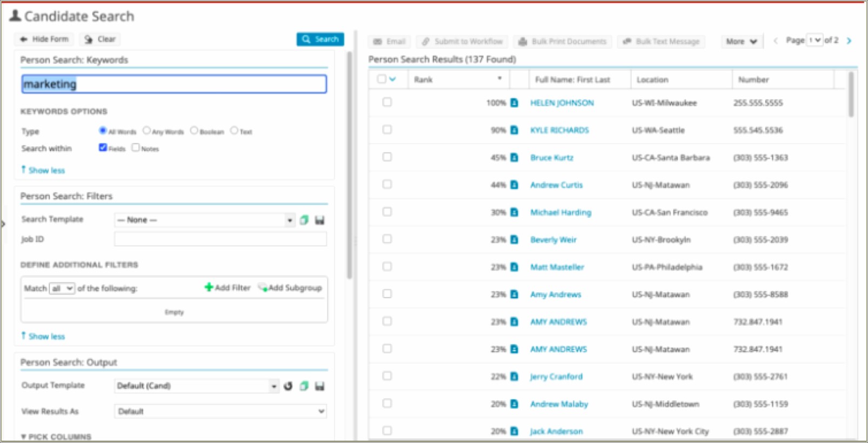This screenshot has width=868, height=443.
Task: Open Bruce Kurtz's resume document icon
Action: tap(514, 158)
